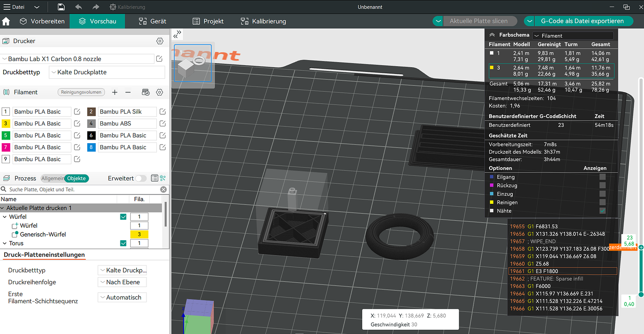Screen dimensions: 644x334
Task: Click the home icon
Action: coord(6,21)
